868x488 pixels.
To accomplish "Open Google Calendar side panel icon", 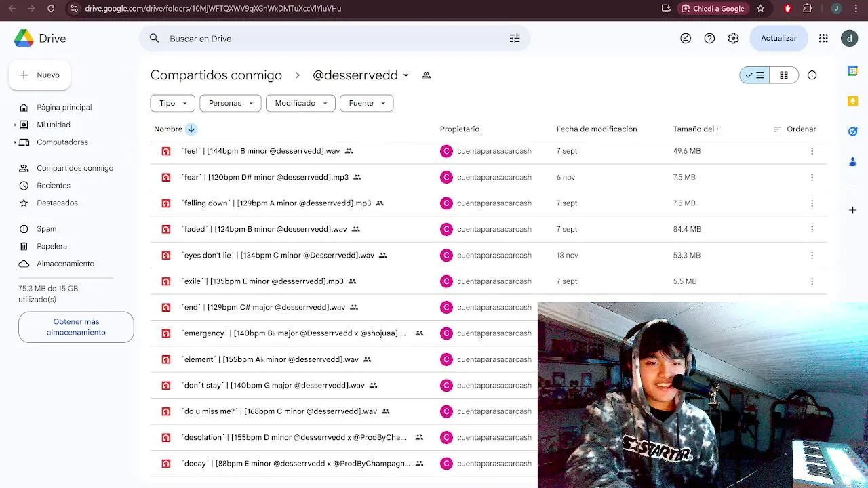I will (x=853, y=71).
